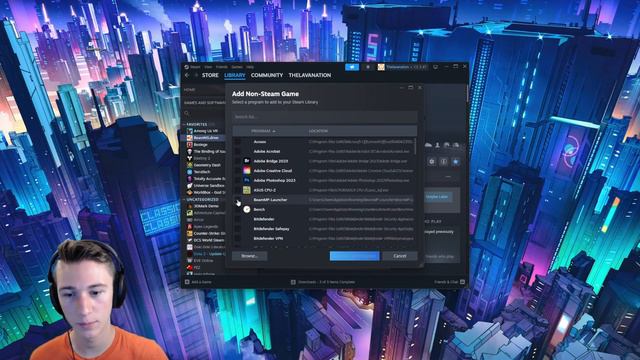Click the library sidebar search box
640x360 pixels.
tap(204, 113)
